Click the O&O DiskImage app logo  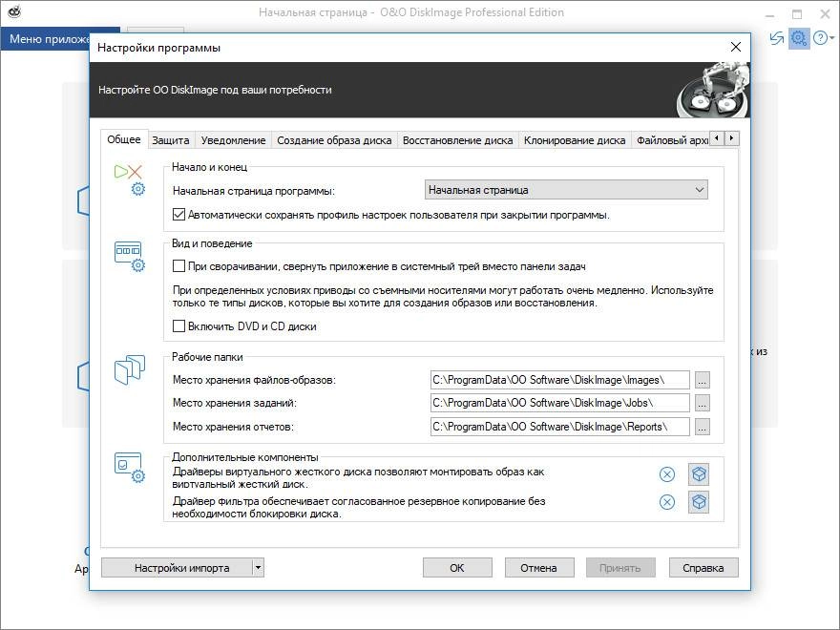click(14, 11)
